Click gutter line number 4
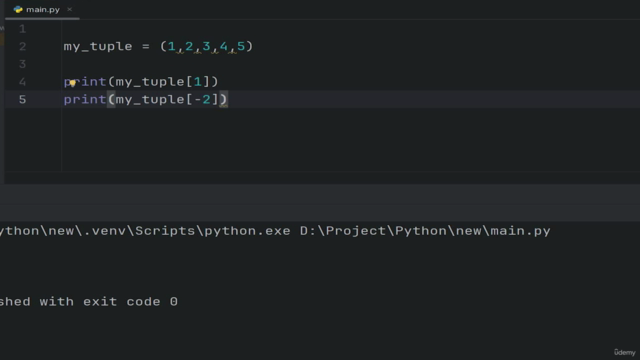 (22, 82)
